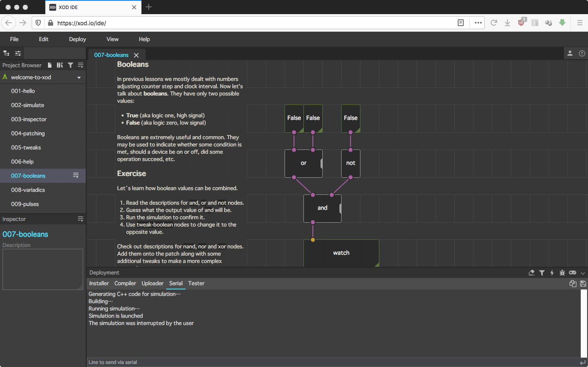Copy the log with the copy icon
Image resolution: width=588 pixels, height=367 pixels.
pos(573,283)
